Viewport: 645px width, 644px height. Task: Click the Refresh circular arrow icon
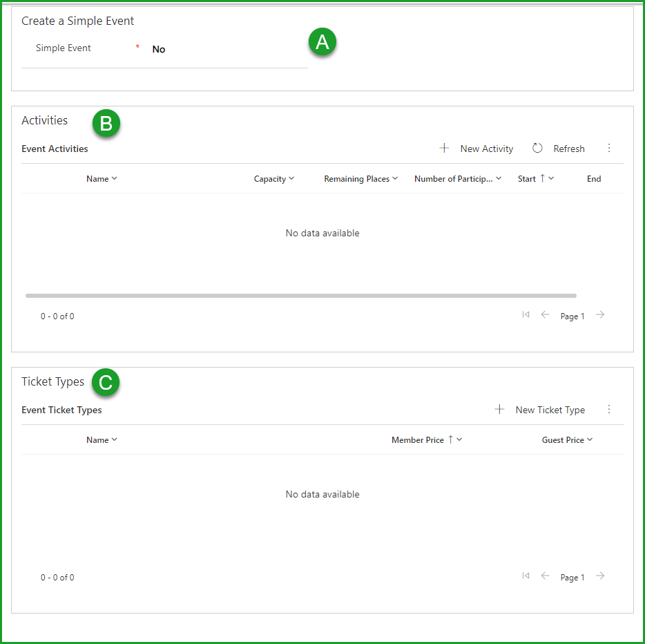click(537, 148)
